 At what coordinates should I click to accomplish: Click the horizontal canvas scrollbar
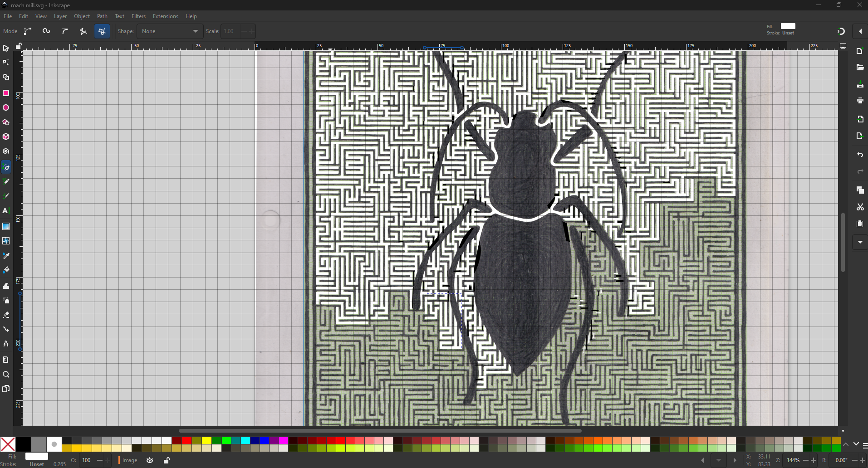[380, 431]
